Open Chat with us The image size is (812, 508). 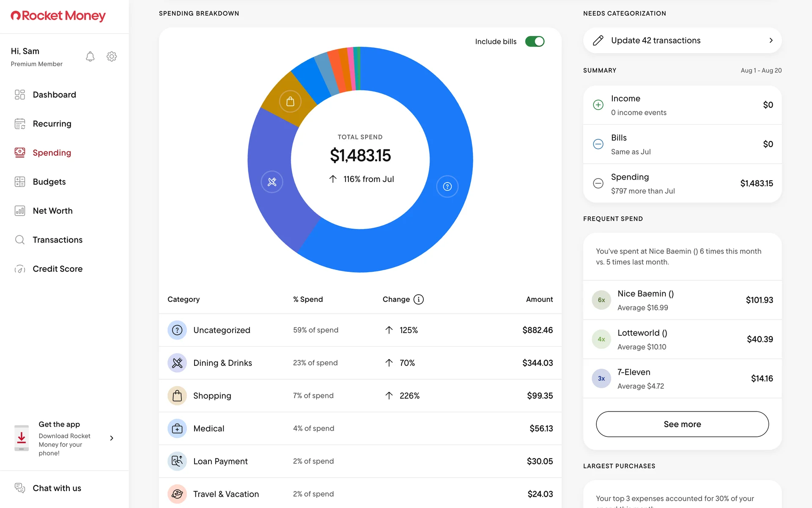(x=57, y=488)
